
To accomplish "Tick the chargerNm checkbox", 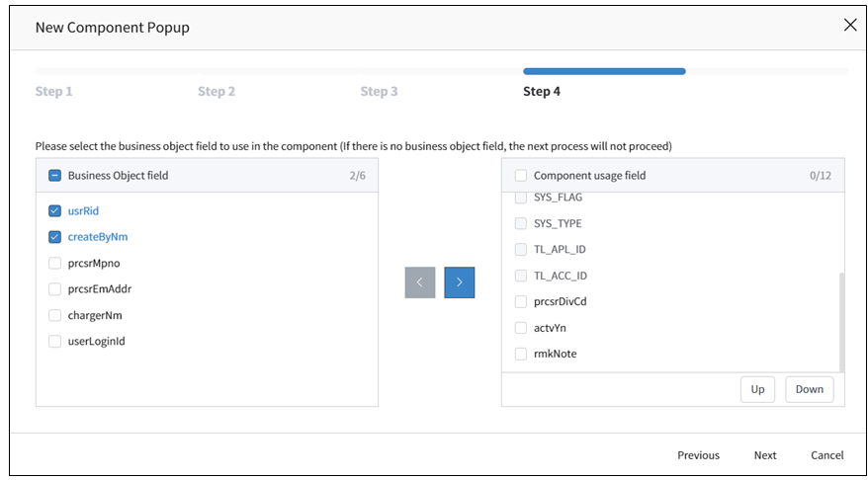I will click(54, 315).
